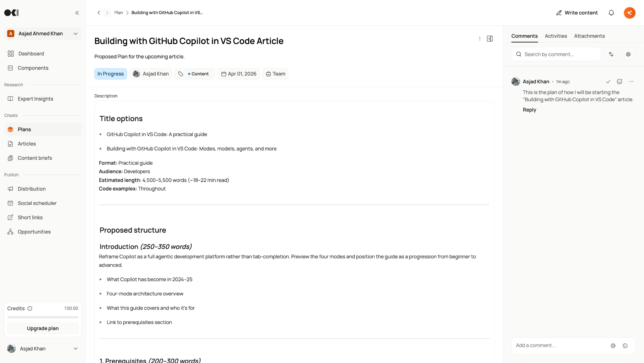
Task: Reply to Asjad Khan's comment
Action: 529,110
